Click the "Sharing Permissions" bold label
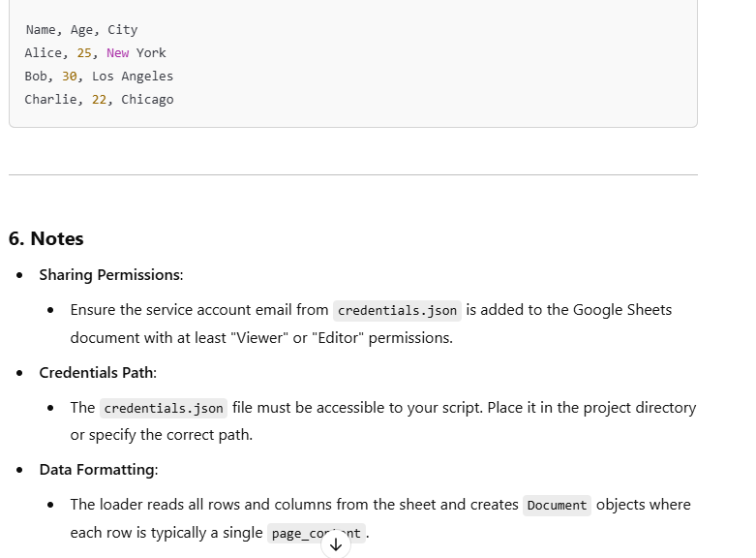Viewport: 756px width, 558px height. tap(109, 275)
